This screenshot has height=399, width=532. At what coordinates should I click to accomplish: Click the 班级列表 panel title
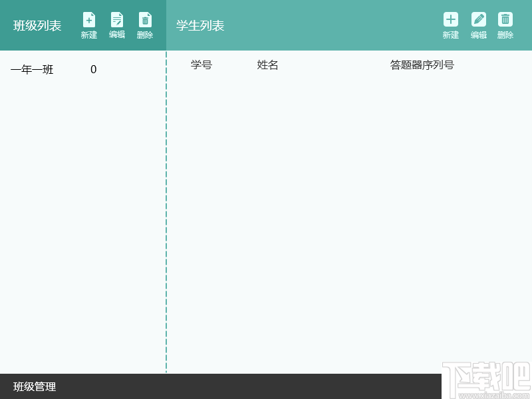pyautogui.click(x=35, y=25)
